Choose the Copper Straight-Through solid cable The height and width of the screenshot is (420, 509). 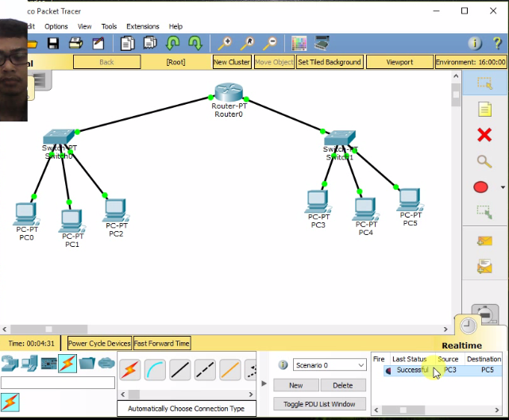tap(179, 370)
